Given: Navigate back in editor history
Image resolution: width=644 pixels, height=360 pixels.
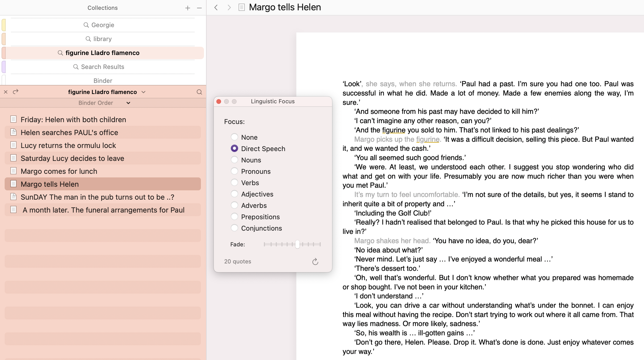Looking at the screenshot, I should tap(216, 7).
